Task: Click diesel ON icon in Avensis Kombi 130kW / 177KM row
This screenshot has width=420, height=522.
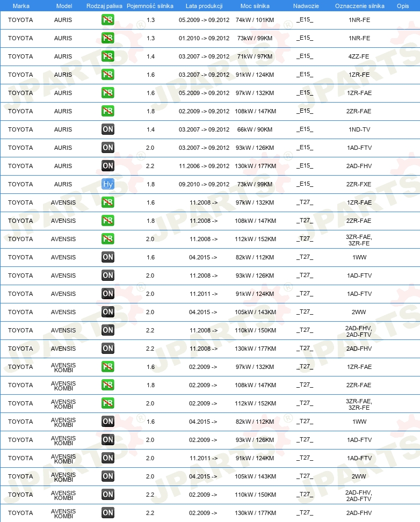Action: click(x=107, y=513)
